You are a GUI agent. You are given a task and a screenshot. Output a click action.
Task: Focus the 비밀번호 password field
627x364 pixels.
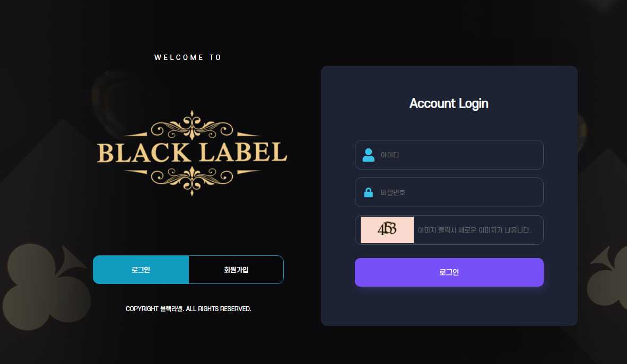point(449,192)
